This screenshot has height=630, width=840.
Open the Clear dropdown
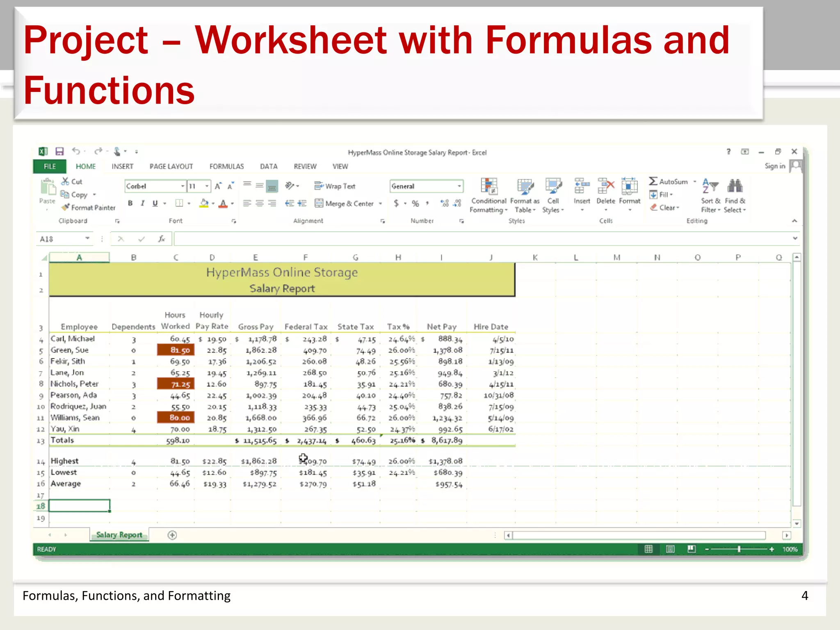(664, 208)
